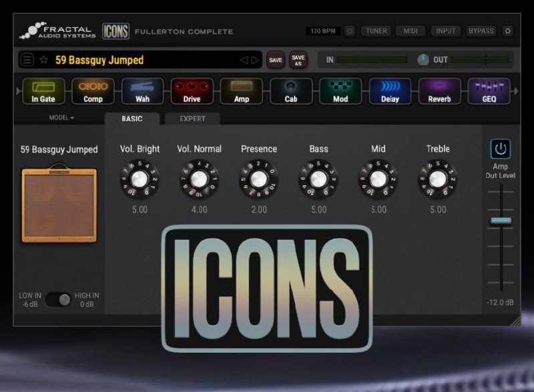
Task: Select the Drive pedal block
Action: click(192, 91)
